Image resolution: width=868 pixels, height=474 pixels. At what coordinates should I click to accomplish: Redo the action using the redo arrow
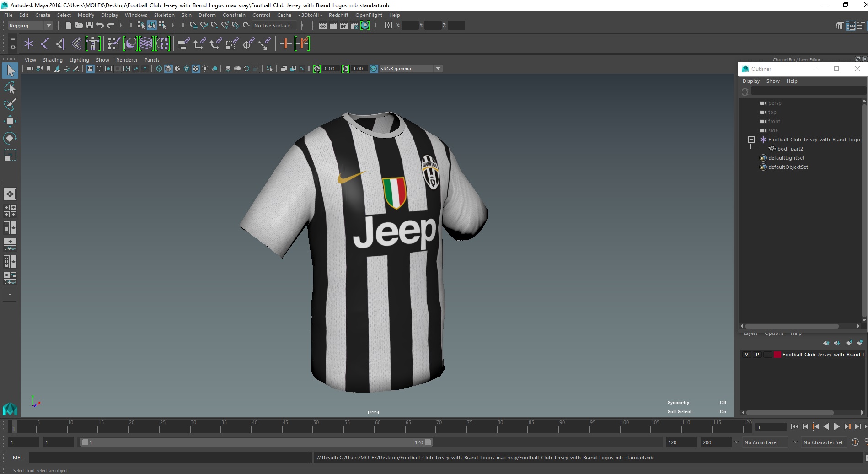coord(111,26)
